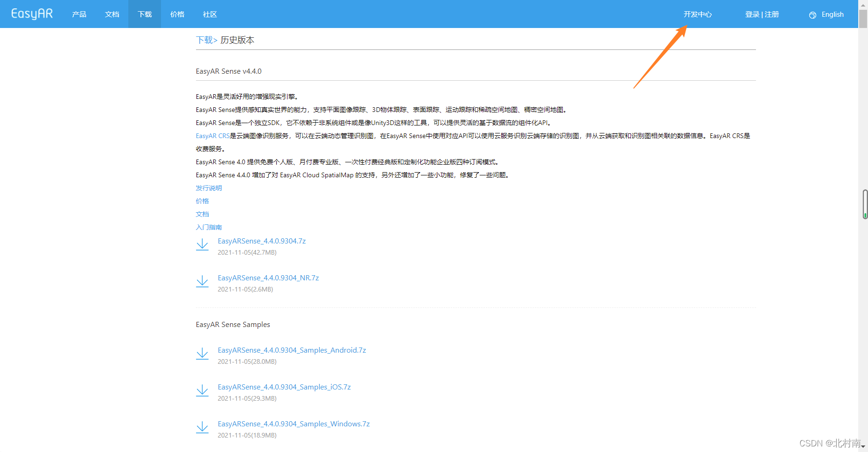Click download arrow for Samples_iOS.7z
Viewport: 868px width, 452px height.
coord(202,391)
